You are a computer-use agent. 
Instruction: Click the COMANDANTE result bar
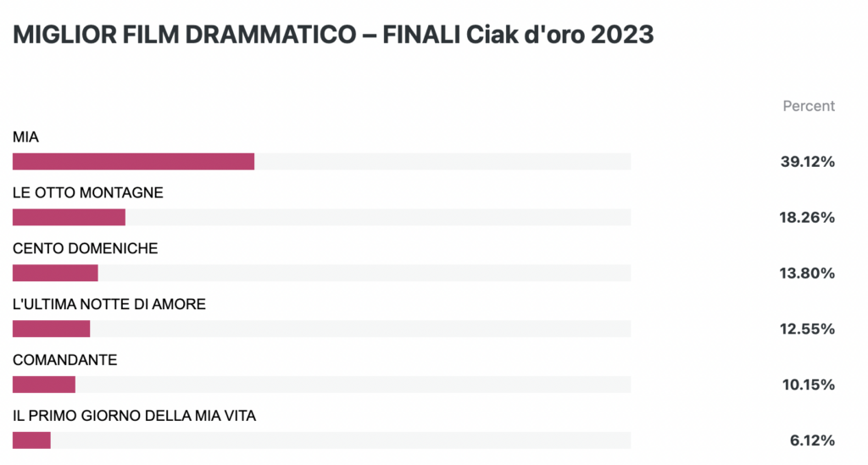coord(321,385)
